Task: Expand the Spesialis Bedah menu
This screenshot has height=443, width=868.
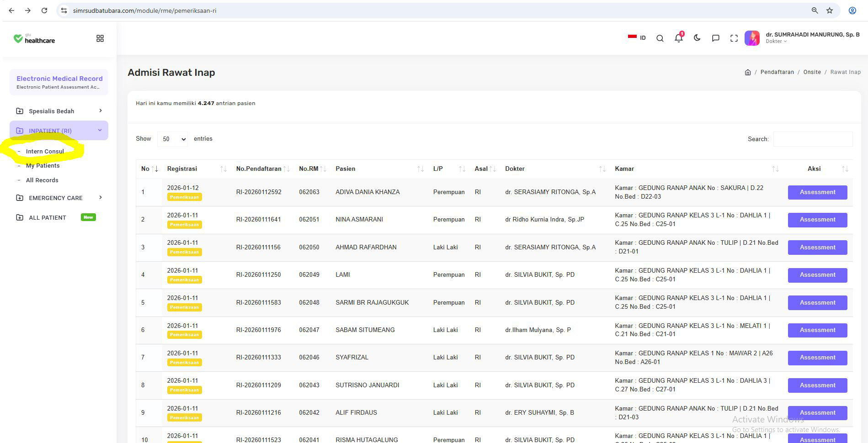Action: (59, 111)
